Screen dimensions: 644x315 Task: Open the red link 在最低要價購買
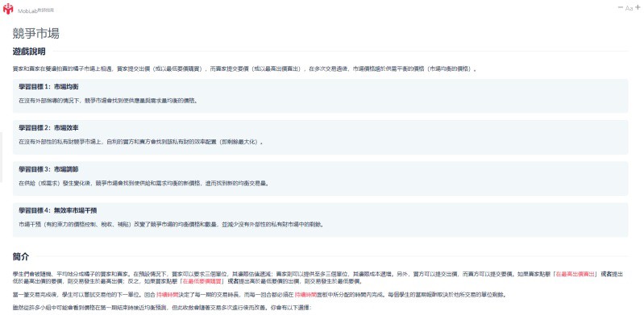click(202, 281)
